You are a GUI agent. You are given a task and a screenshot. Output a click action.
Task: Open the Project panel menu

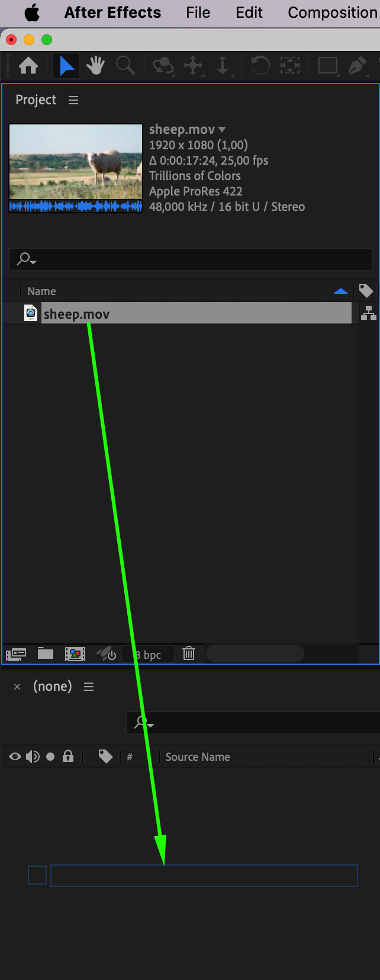tap(73, 100)
